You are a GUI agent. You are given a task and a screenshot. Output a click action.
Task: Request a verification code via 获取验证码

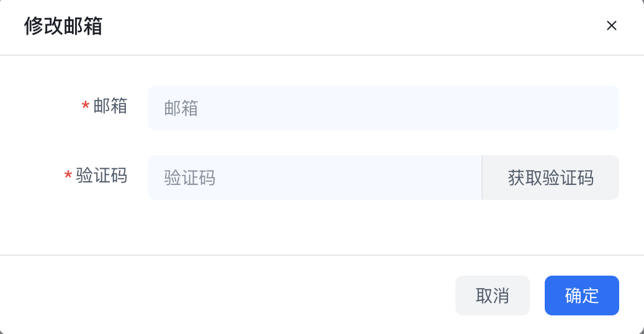point(550,178)
